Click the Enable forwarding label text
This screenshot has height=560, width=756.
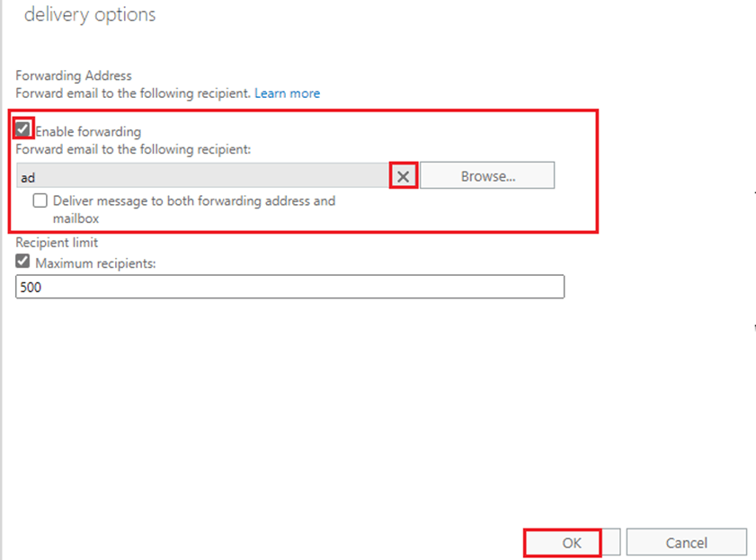coord(88,131)
